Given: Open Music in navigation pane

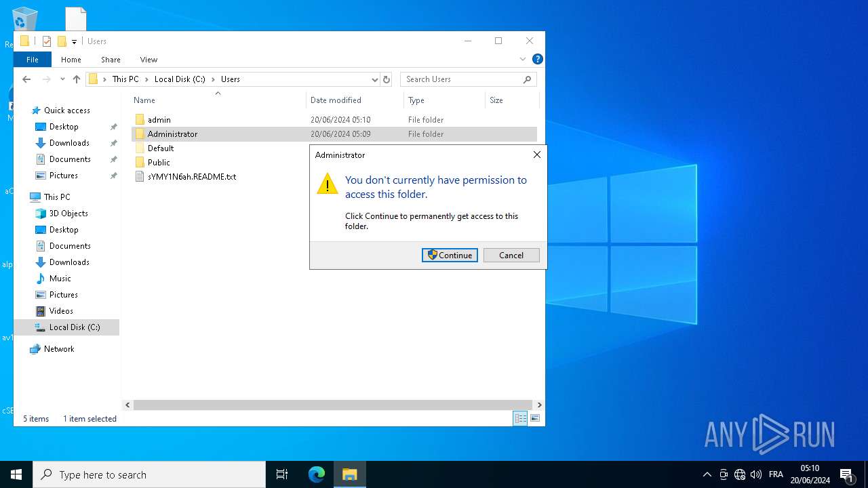Looking at the screenshot, I should point(60,279).
